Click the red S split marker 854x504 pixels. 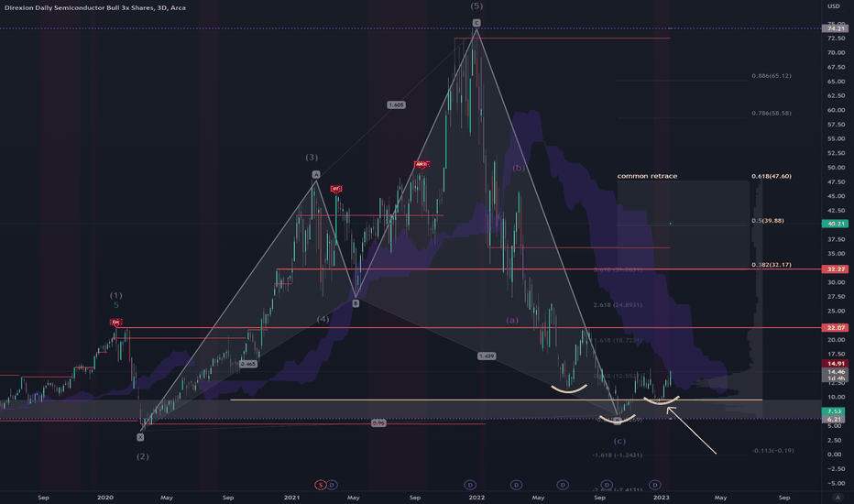click(321, 485)
